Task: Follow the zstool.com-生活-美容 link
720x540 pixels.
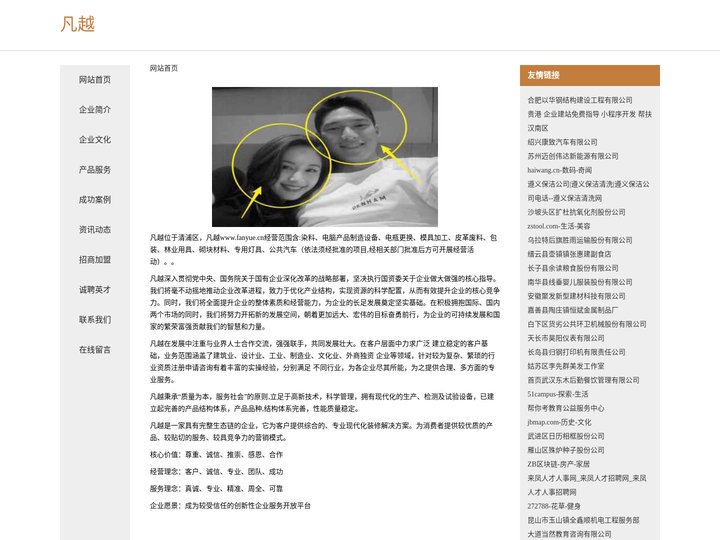Action: 559,226
